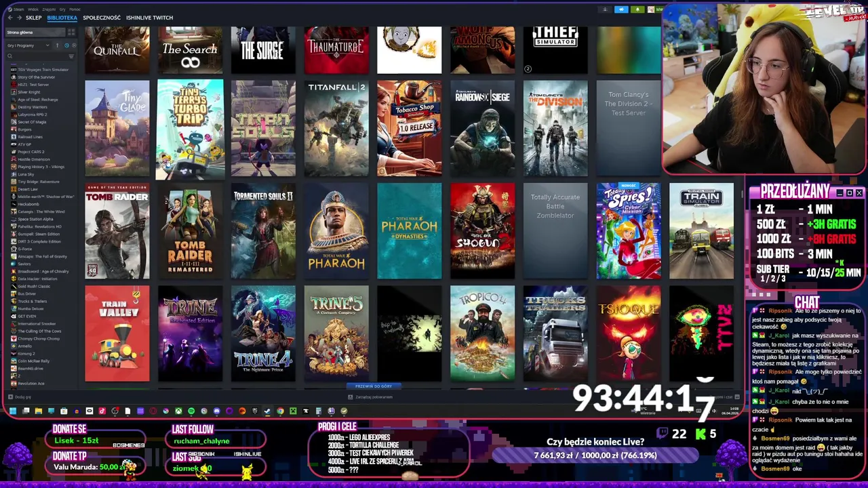Open the Gry menu
Screen dimensions: 868x488
click(x=62, y=9)
